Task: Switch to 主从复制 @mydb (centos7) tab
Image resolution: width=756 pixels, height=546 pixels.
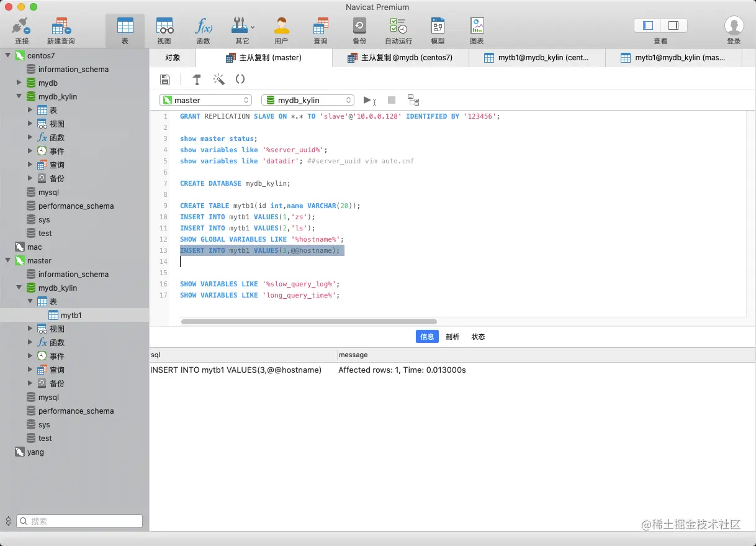Action: 400,58
